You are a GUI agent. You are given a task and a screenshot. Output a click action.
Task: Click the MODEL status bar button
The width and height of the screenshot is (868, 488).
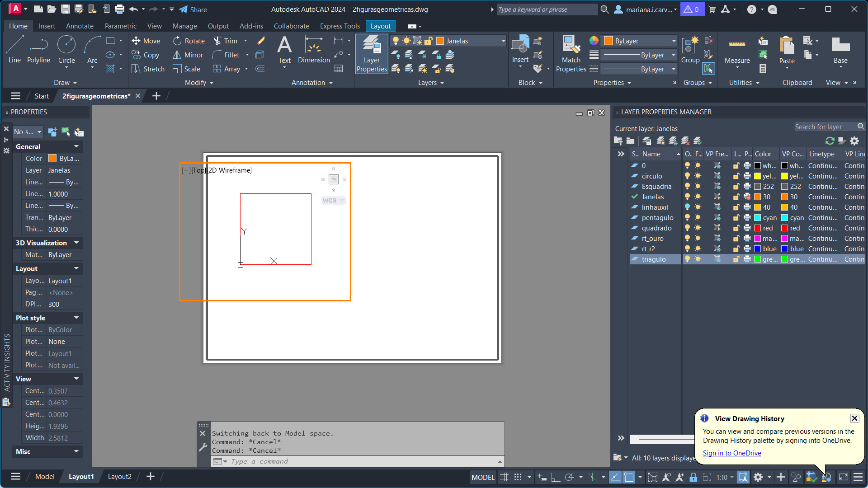(x=483, y=477)
